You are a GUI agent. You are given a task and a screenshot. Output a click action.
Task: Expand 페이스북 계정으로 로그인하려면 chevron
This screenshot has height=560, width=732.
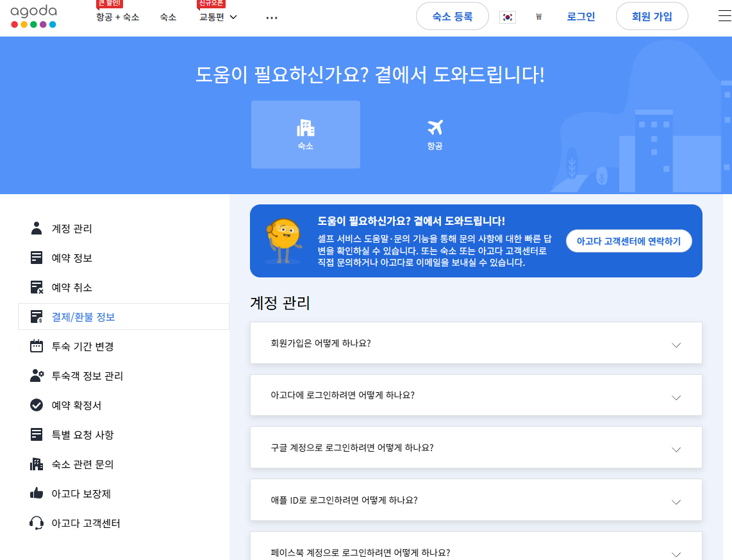point(676,554)
